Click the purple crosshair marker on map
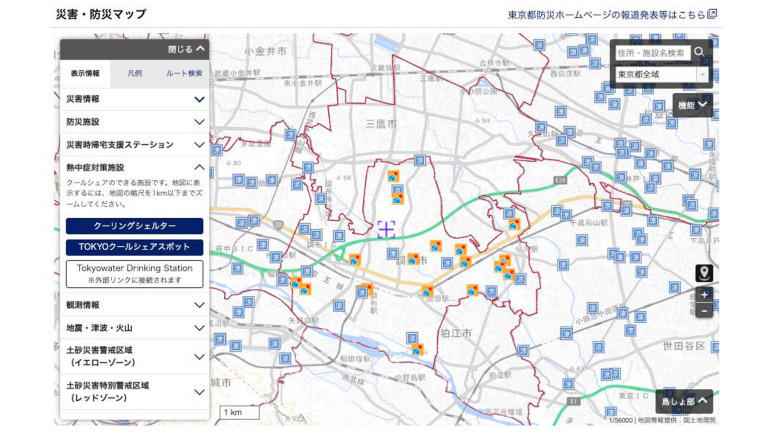This screenshot has height=433, width=770. pyautogui.click(x=387, y=229)
